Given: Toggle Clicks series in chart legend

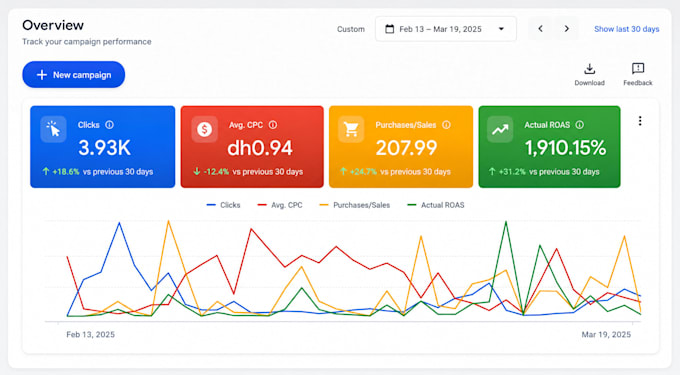Looking at the screenshot, I should click(x=224, y=205).
